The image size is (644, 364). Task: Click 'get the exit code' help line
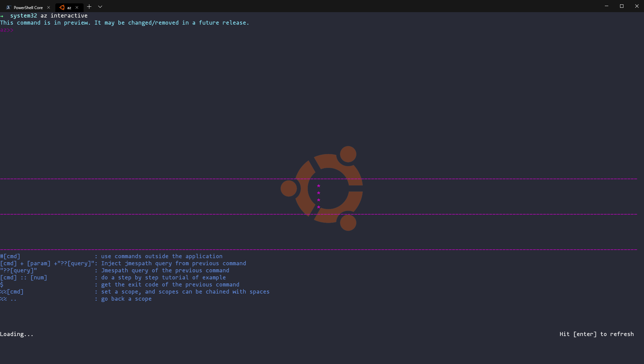[170, 284]
